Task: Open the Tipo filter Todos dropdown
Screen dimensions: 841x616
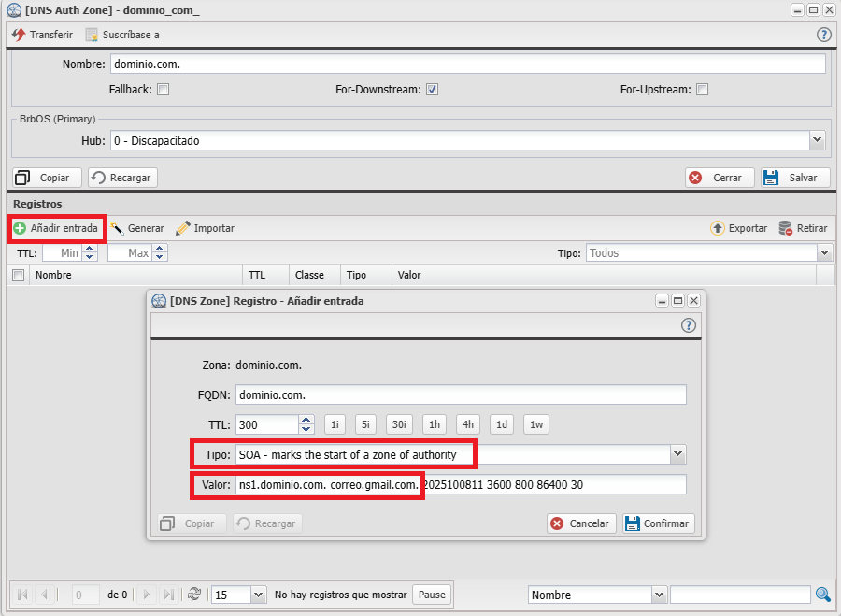Action: click(x=824, y=252)
